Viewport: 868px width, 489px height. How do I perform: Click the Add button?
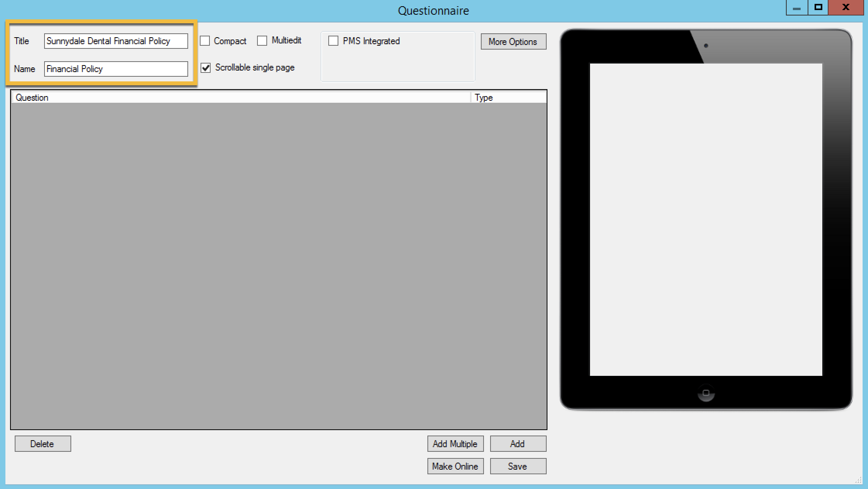[518, 444]
